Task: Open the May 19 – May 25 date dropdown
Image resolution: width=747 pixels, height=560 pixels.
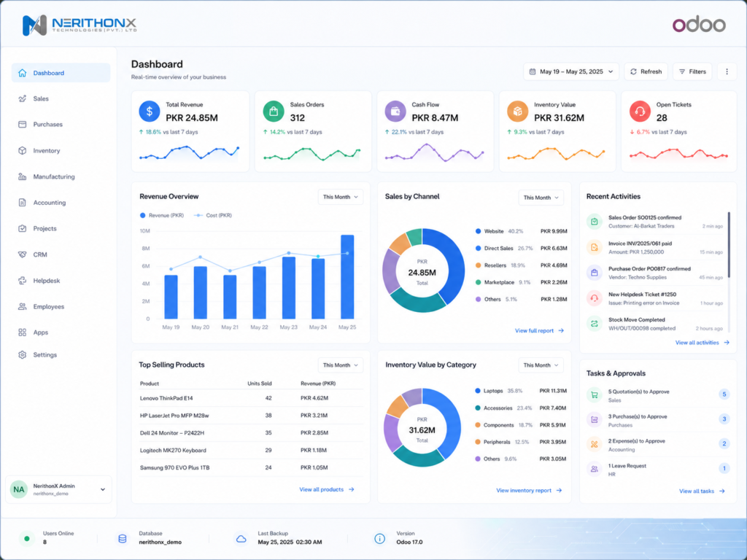Action: [571, 71]
